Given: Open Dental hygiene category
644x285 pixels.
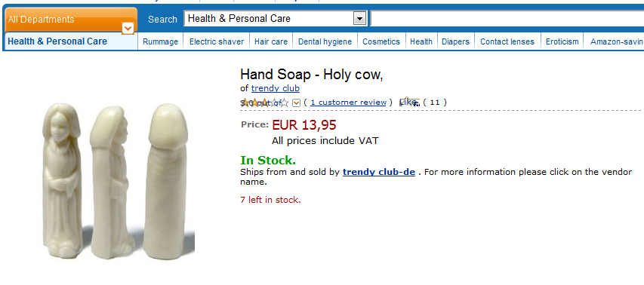Looking at the screenshot, I should (325, 41).
